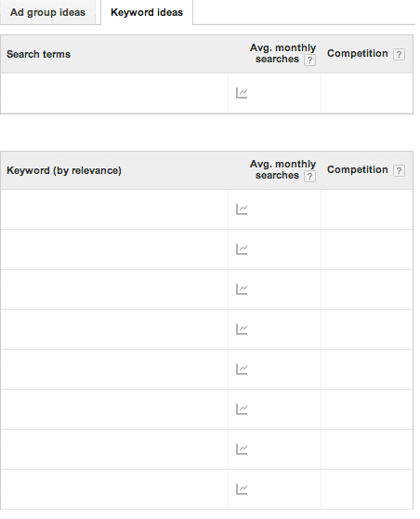Screen dimensions: 420x519
Task: Sort by Keyword (by relevance) column header
Action: click(x=64, y=170)
